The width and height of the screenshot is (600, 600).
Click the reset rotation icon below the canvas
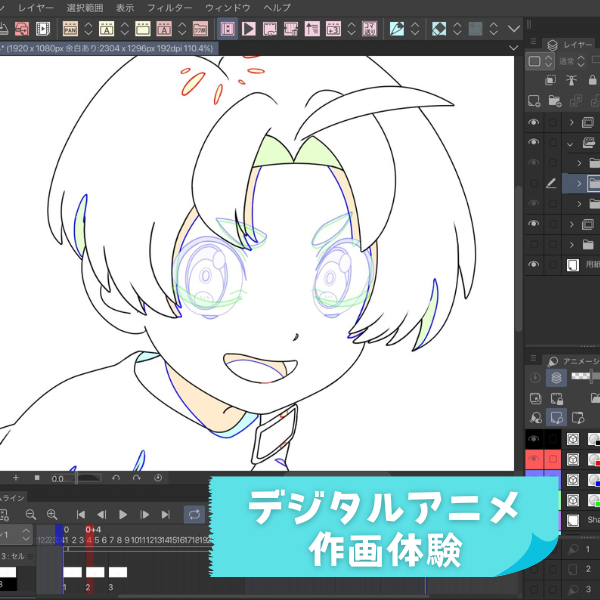click(x=159, y=478)
